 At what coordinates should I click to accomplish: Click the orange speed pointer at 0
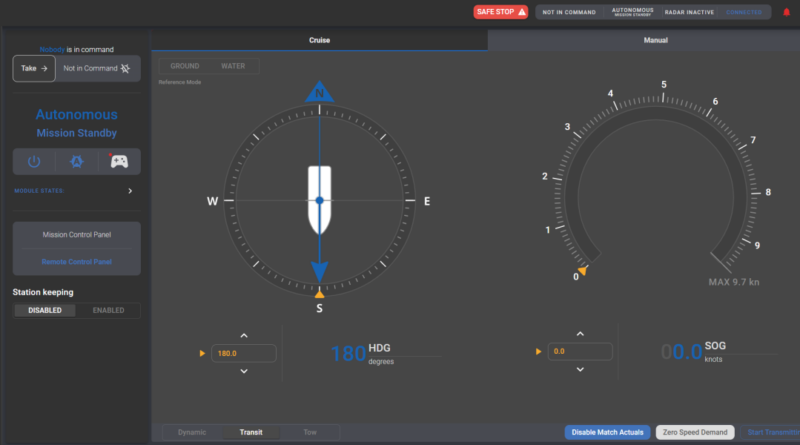coord(583,270)
